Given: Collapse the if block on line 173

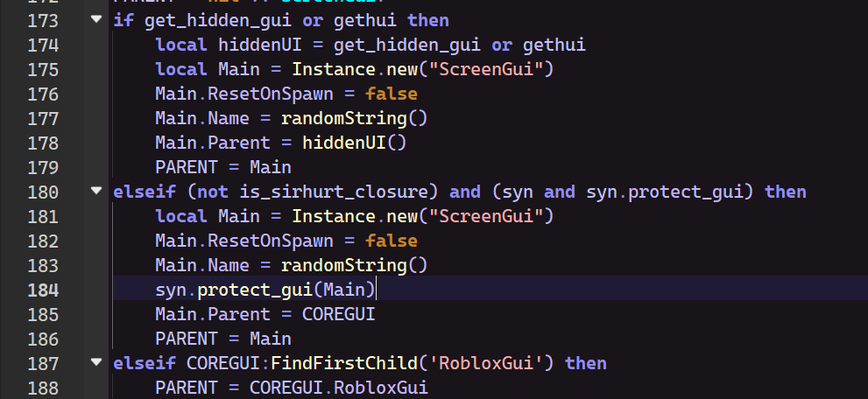Looking at the screenshot, I should click(96, 19).
